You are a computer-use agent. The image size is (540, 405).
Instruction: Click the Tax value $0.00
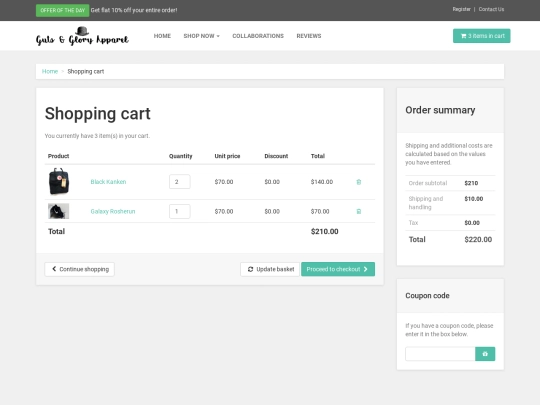click(472, 223)
